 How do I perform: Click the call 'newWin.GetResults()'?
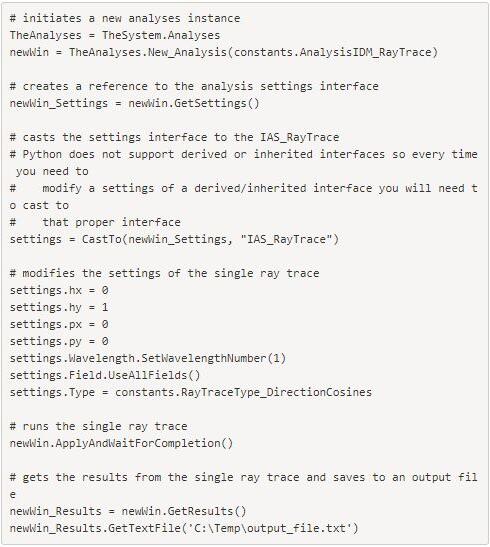183,511
